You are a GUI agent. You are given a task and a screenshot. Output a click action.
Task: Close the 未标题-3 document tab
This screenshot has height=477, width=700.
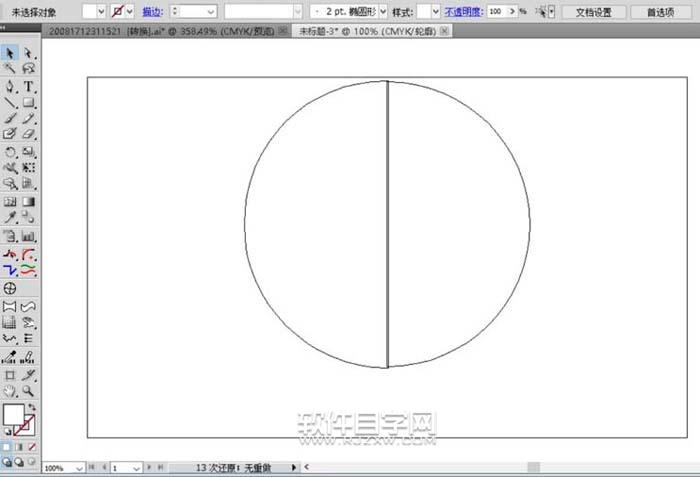pos(444,31)
